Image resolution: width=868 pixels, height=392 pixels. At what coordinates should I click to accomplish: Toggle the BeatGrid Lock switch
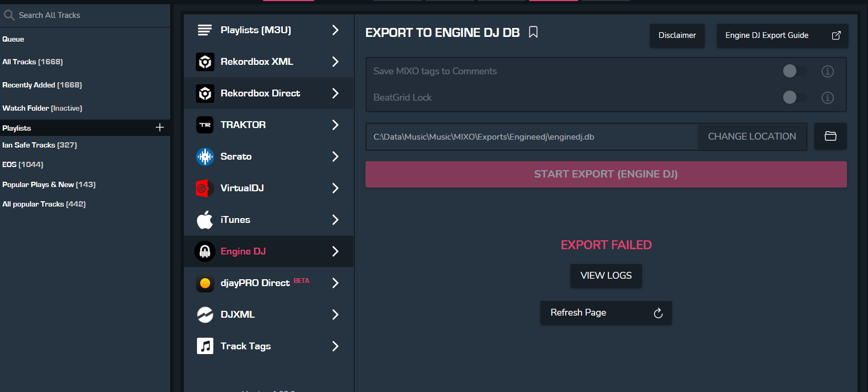pyautogui.click(x=794, y=97)
